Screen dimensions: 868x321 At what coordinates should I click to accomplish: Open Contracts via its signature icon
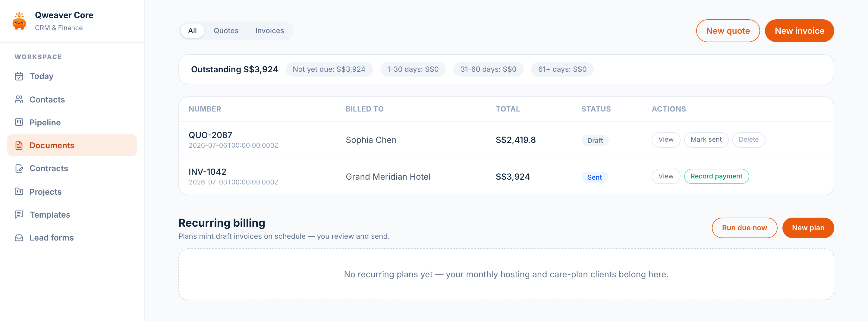pos(19,168)
